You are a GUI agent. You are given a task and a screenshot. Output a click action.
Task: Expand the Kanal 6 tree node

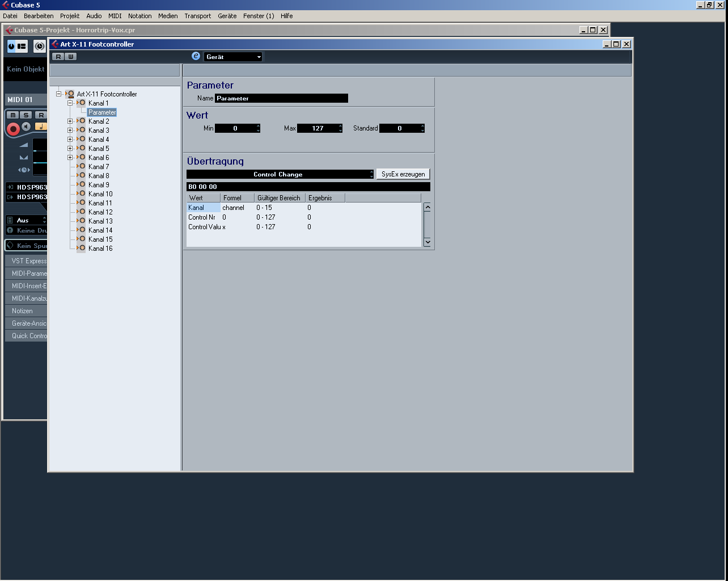(x=70, y=157)
